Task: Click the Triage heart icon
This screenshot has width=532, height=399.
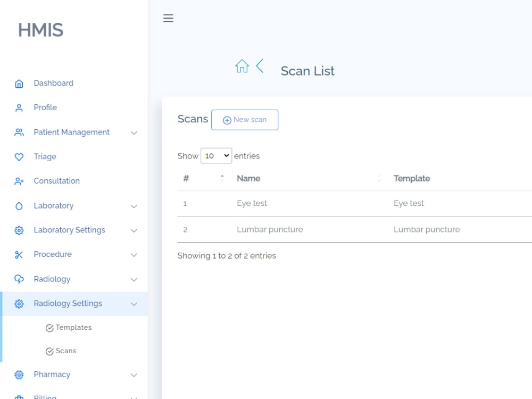Action: point(19,157)
